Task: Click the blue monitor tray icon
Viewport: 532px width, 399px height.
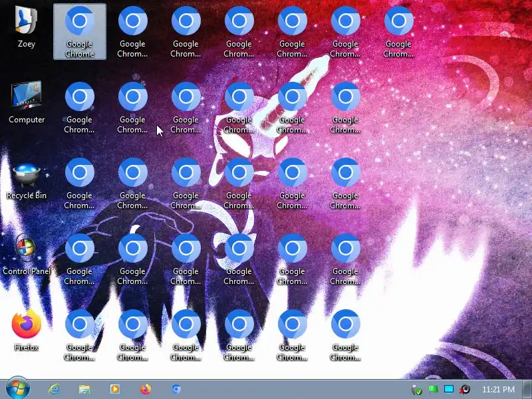Action: click(x=449, y=389)
